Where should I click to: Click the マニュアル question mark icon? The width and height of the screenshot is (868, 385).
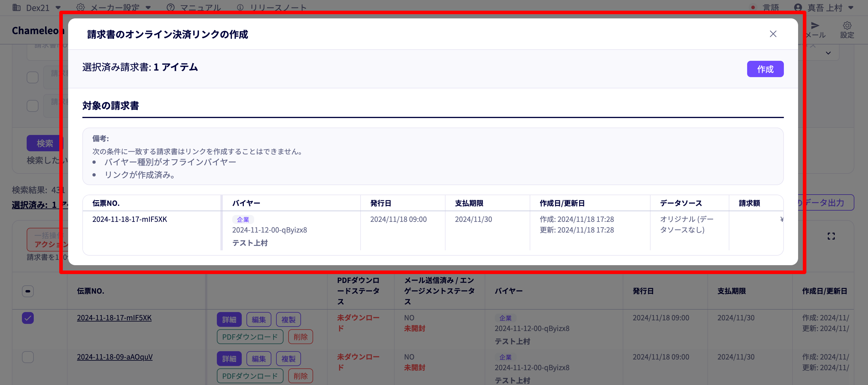point(171,7)
